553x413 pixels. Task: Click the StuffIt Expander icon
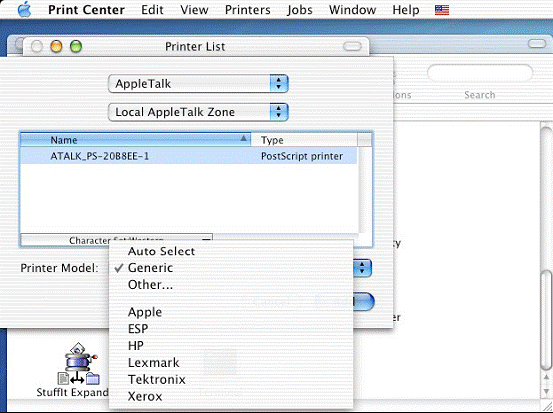point(78,363)
